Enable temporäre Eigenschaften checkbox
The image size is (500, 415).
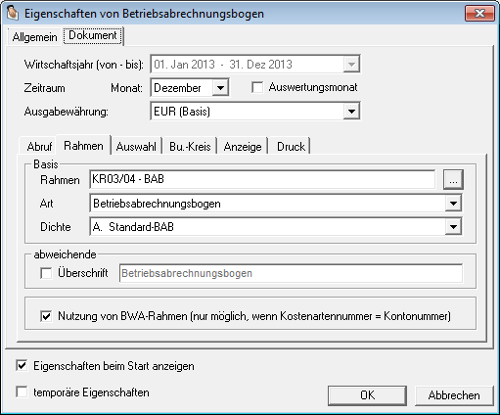pos(22,392)
